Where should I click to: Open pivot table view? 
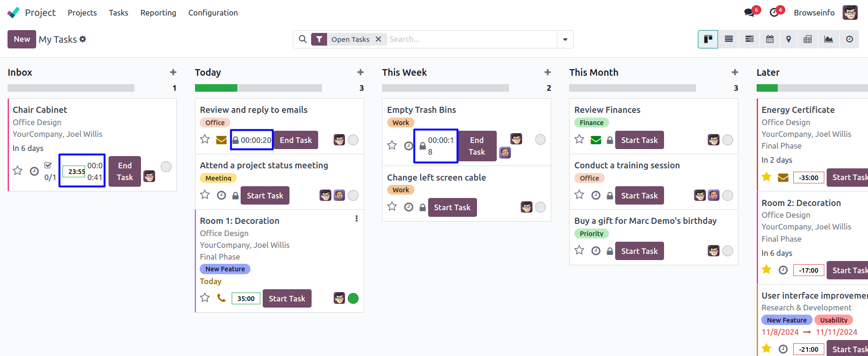click(x=807, y=39)
